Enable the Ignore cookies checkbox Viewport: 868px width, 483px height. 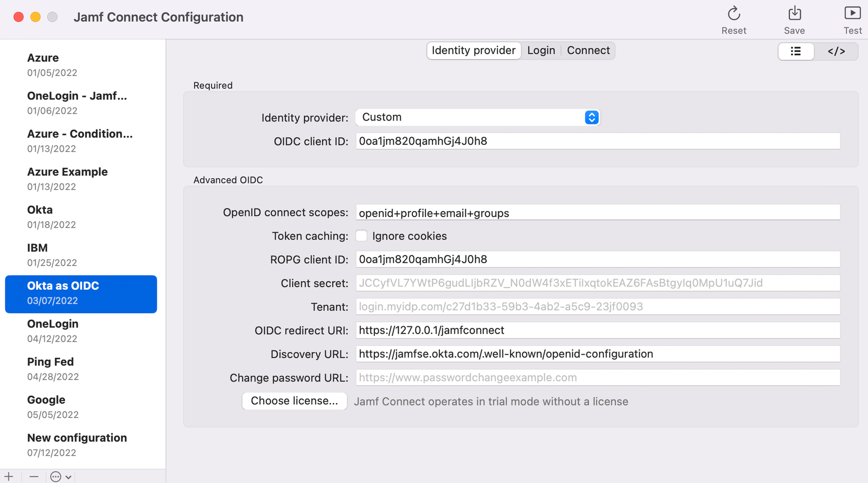(361, 236)
